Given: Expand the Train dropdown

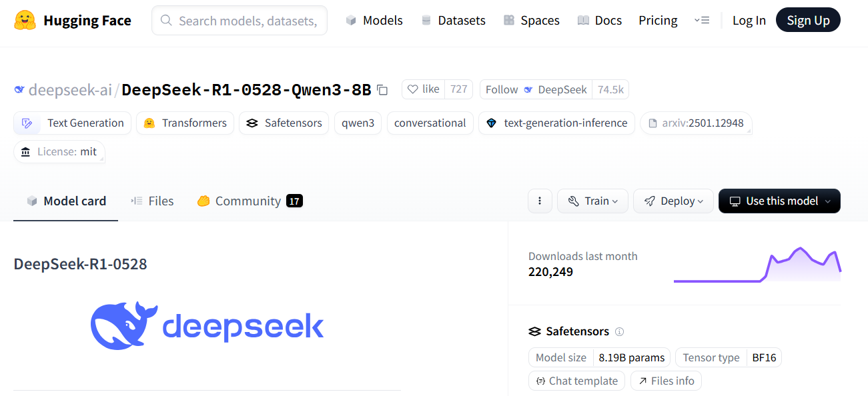Looking at the screenshot, I should (592, 201).
